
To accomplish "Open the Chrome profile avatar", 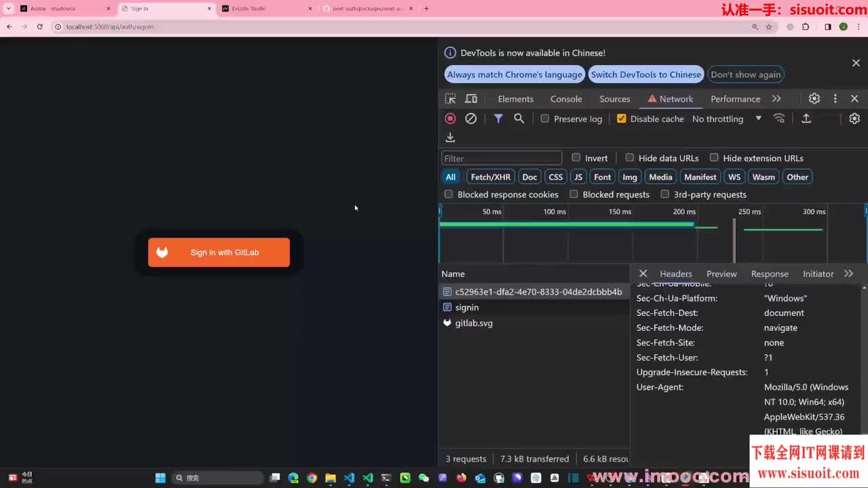I will click(x=844, y=26).
